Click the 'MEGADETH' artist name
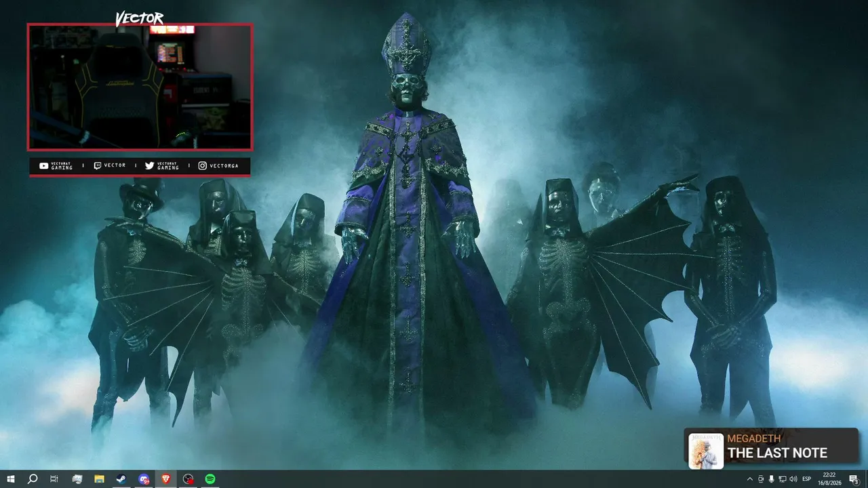Viewport: 868px width, 488px height. coord(754,439)
